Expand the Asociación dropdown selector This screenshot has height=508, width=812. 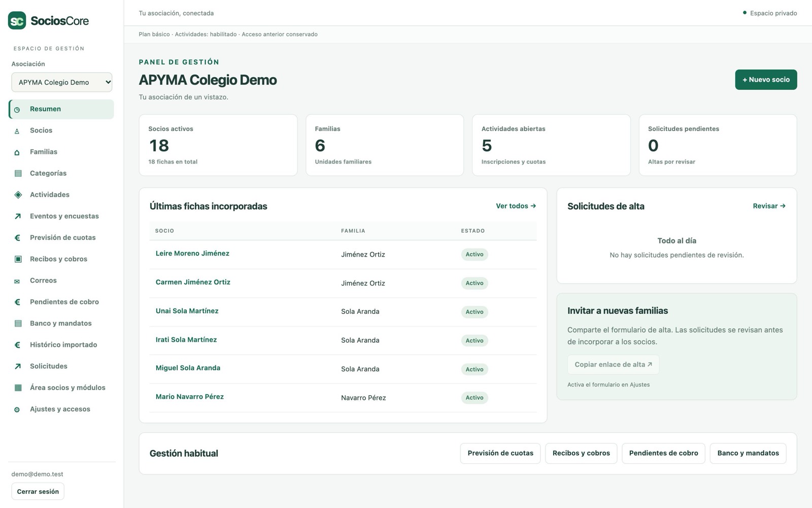[61, 82]
